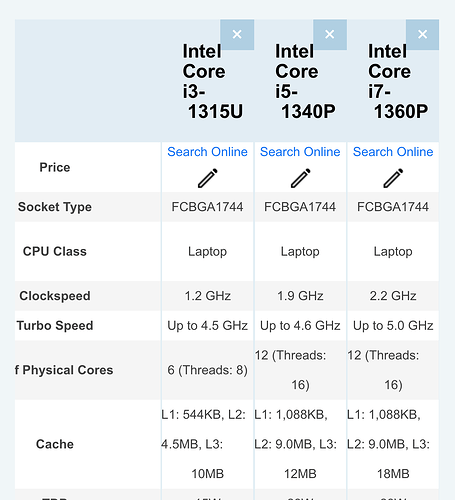455x500 pixels.
Task: Click the Socket Type row label
Action: [x=55, y=207]
